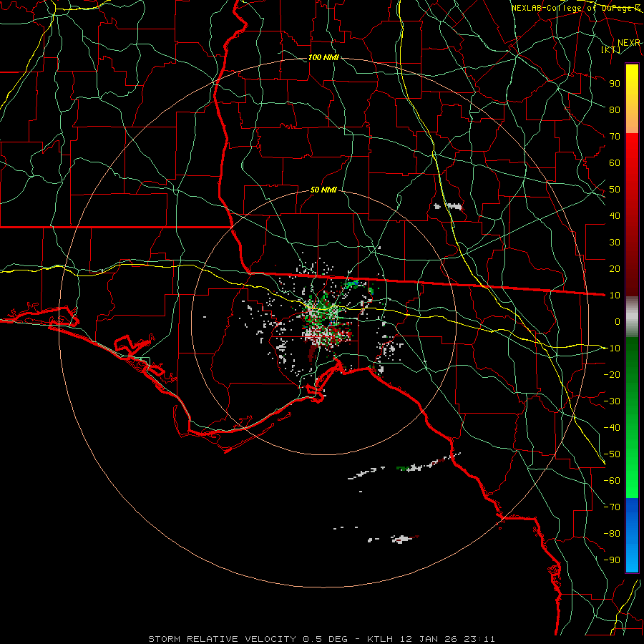
Task: Click the "STORM RELATIVE VELOCITY 0.5 DEG" caption text
Action: click(248, 639)
